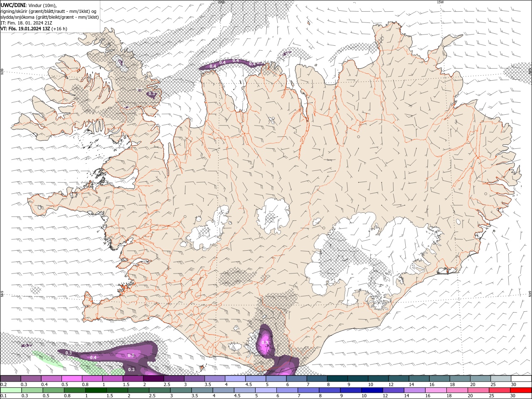Pick the snow-scale swatch starting at 1.5
This screenshot has width=532, height=399.
pyautogui.click(x=133, y=379)
